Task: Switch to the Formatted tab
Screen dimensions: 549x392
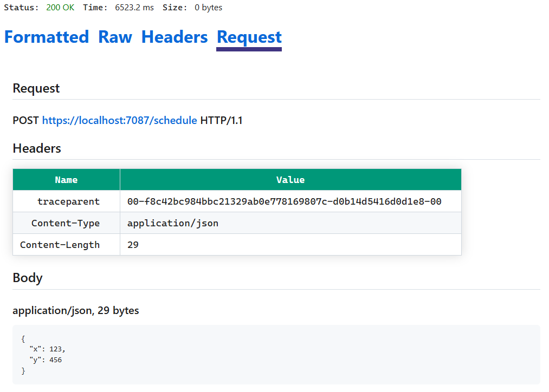Action: point(47,37)
